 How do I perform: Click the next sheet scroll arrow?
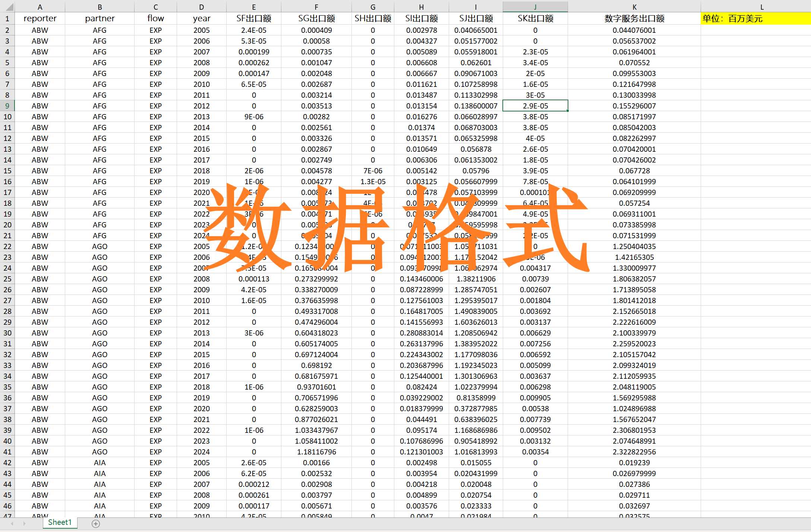coord(25,524)
